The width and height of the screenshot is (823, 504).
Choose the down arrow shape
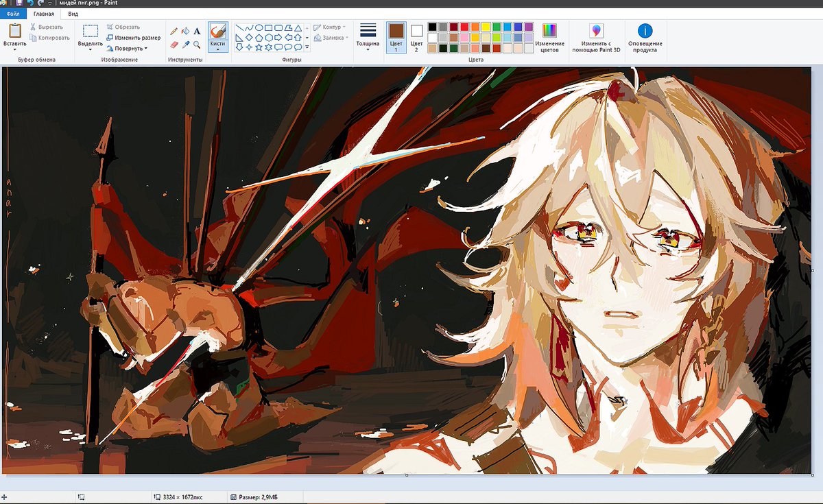click(x=239, y=47)
